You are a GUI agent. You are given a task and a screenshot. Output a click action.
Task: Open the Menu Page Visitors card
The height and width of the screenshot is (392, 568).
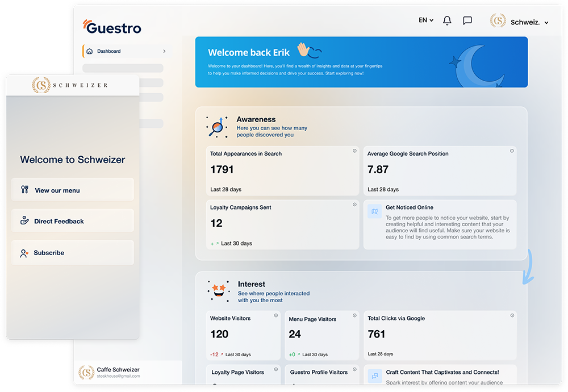[x=321, y=335]
